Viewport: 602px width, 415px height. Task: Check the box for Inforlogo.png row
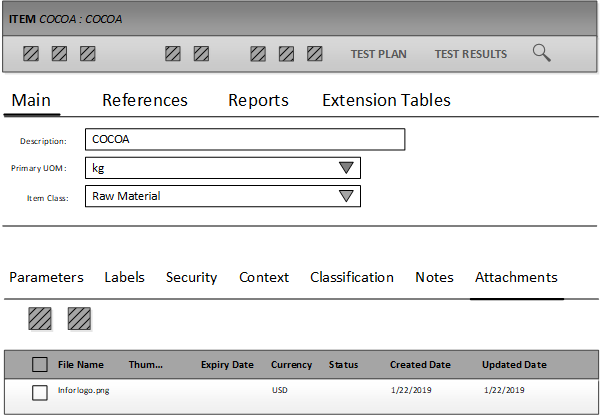point(40,392)
